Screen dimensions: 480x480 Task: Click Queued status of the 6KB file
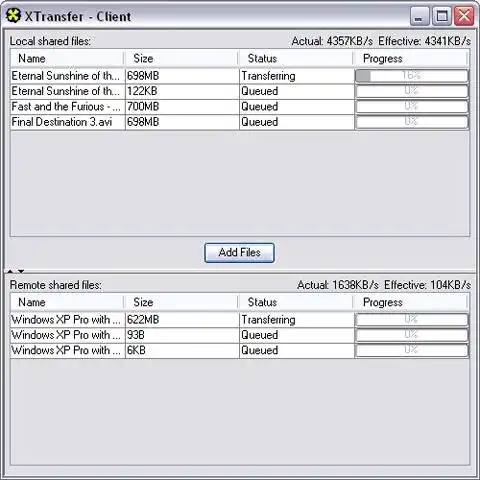296,350
